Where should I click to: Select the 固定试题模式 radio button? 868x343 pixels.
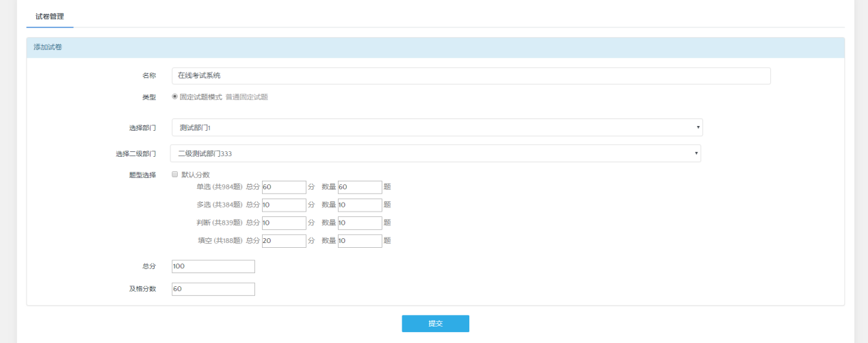175,97
